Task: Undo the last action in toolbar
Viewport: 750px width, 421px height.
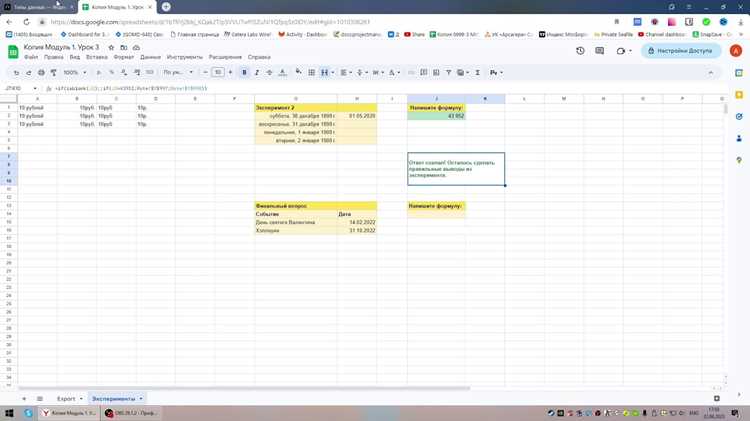Action: [x=16, y=73]
